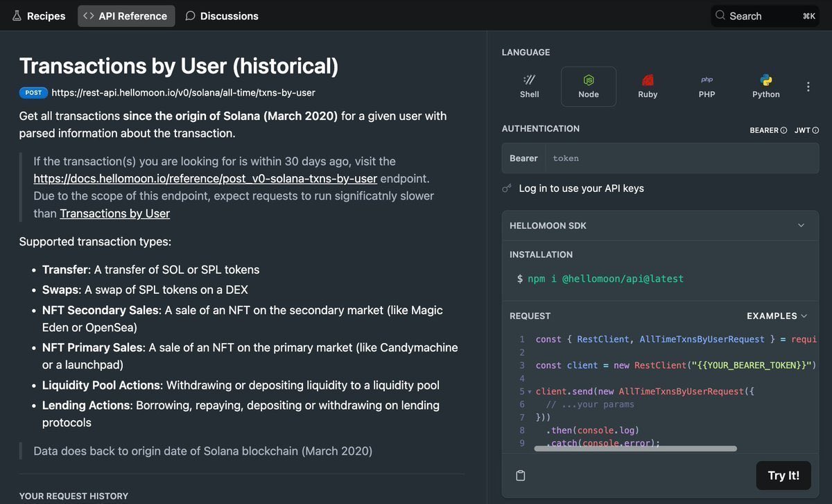832x504 pixels.
Task: Open the Recipes tab
Action: [x=39, y=16]
